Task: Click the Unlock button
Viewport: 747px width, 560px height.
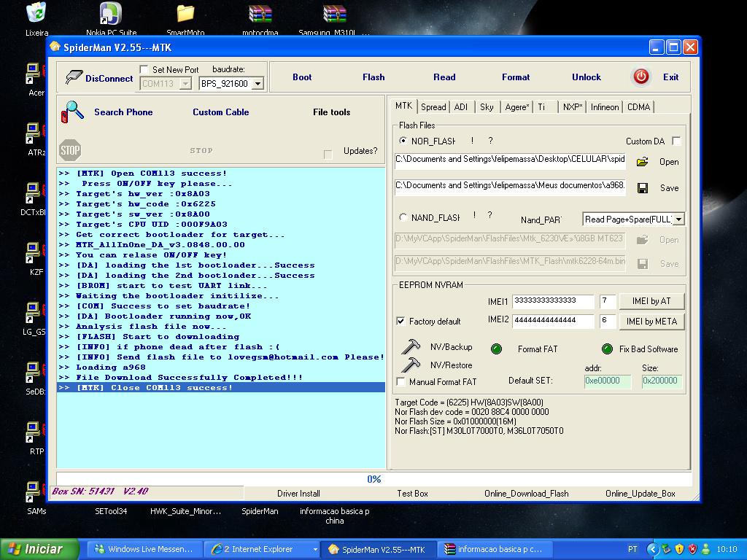Action: coord(587,77)
